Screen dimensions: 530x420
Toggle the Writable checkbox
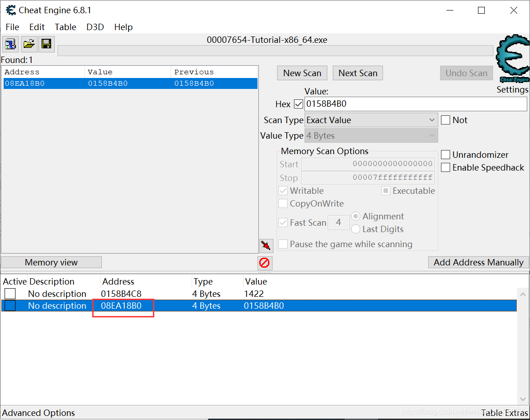point(283,191)
